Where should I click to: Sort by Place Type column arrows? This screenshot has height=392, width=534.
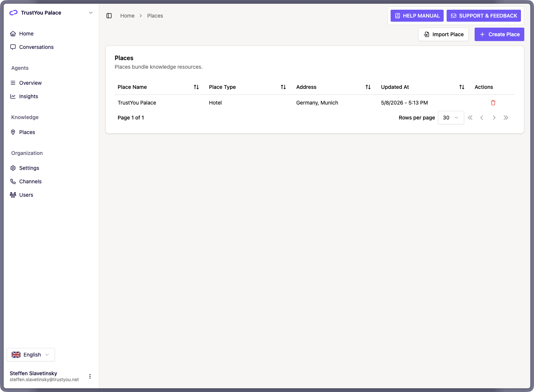[x=283, y=87]
